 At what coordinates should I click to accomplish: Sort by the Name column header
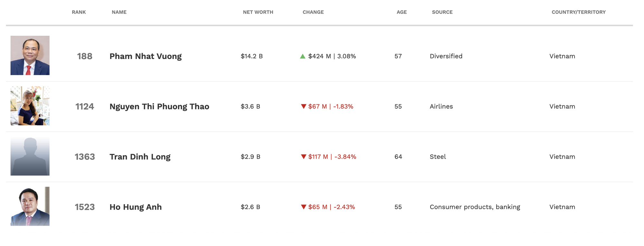pyautogui.click(x=119, y=12)
